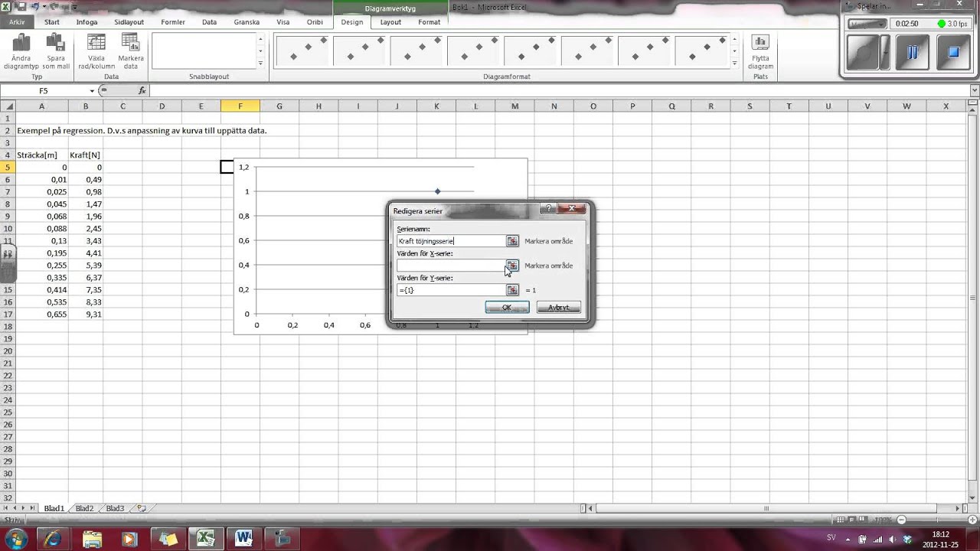Click Diagramformat gallery down arrow

(735, 51)
